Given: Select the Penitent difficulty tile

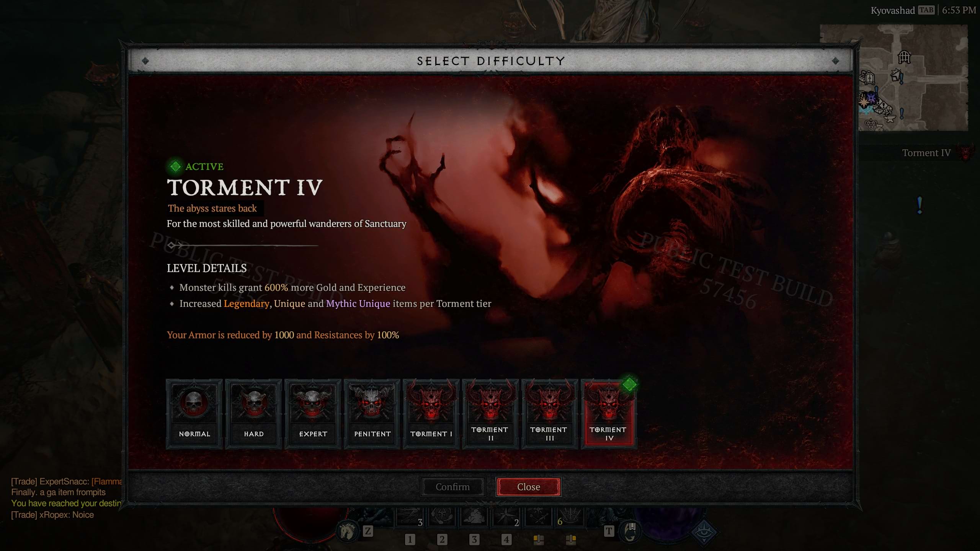Looking at the screenshot, I should [x=372, y=414].
